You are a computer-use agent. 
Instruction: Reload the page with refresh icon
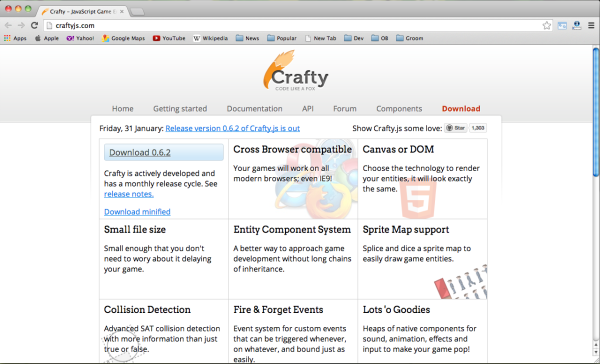(x=34, y=25)
